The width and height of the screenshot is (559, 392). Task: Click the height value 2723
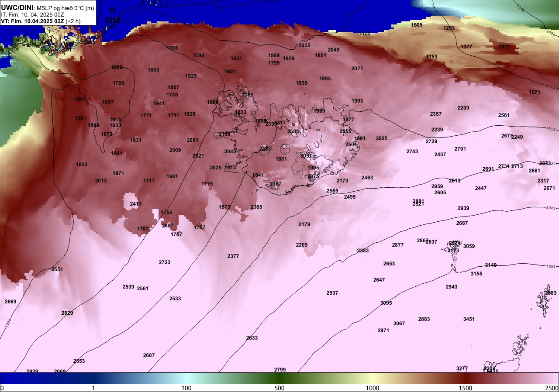pyautogui.click(x=165, y=262)
